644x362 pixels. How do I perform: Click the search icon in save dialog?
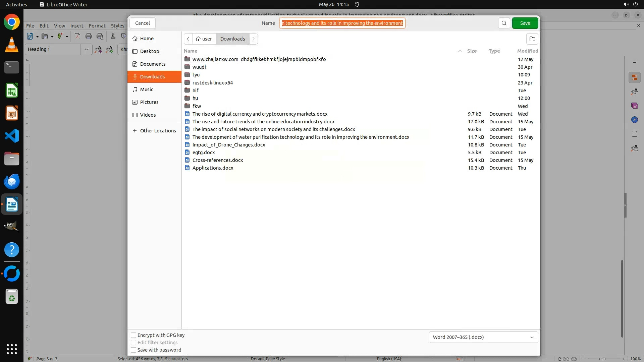(x=504, y=23)
